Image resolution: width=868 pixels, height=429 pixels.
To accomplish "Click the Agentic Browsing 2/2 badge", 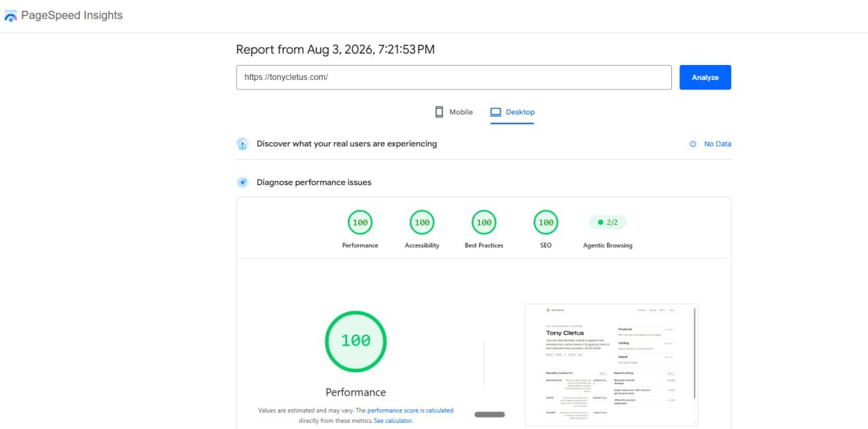I will click(x=608, y=222).
